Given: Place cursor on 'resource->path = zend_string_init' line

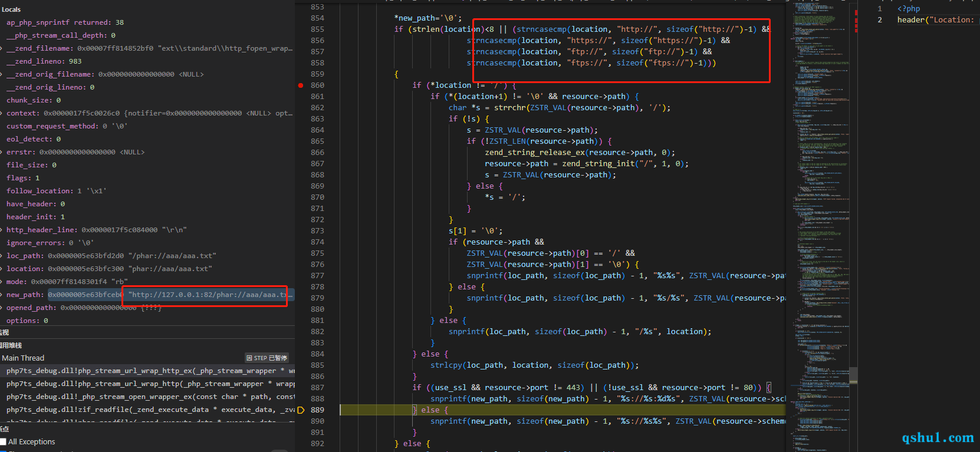Looking at the screenshot, I should (x=586, y=164).
